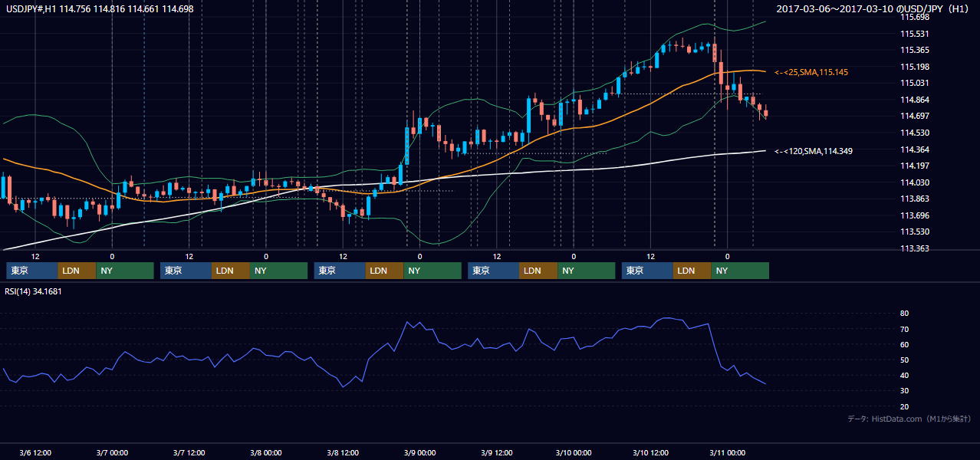
Task: Select the 3/10 00:00 date label
Action: point(574,452)
